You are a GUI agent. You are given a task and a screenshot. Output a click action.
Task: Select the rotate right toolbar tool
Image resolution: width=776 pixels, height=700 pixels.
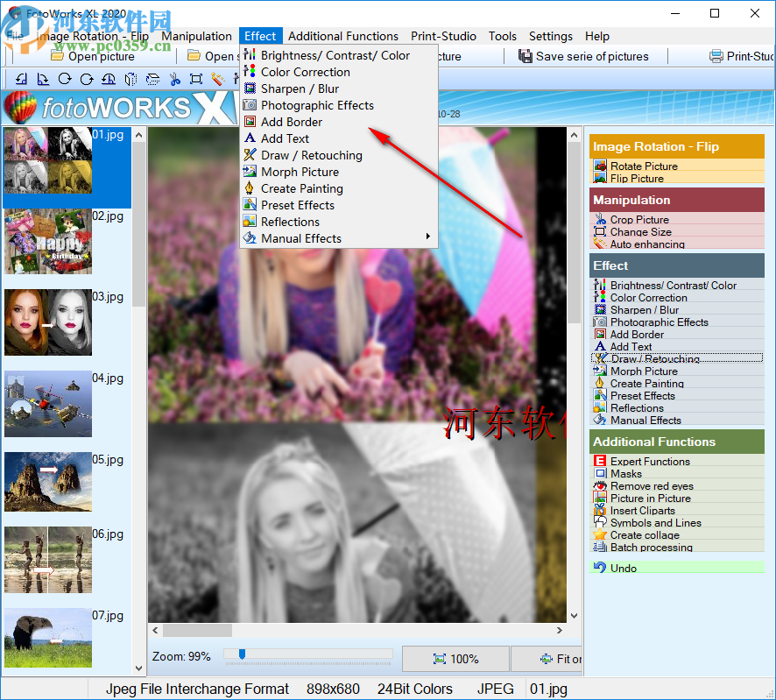(x=41, y=79)
